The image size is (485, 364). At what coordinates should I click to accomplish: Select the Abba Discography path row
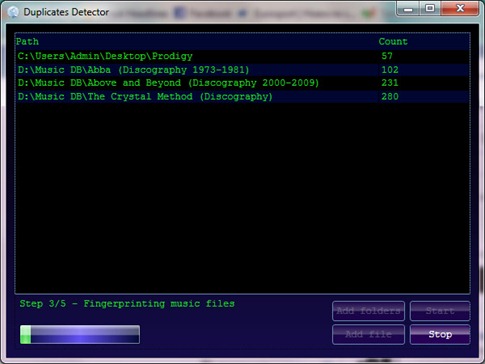(x=243, y=70)
